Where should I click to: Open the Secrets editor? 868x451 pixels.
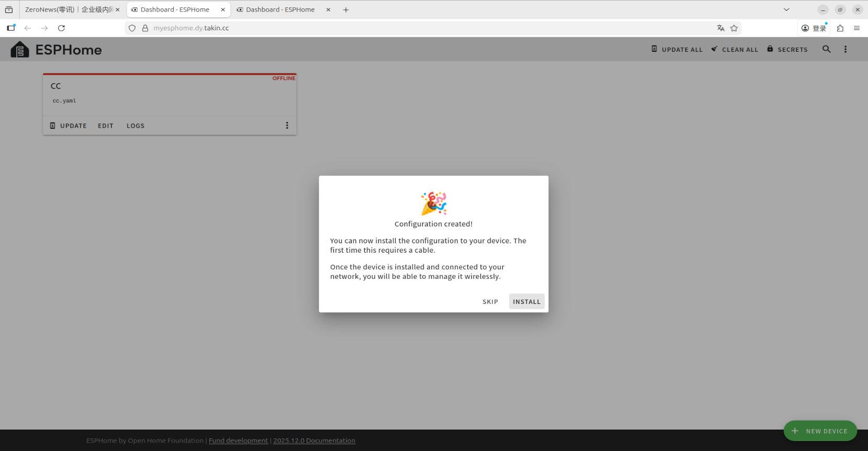(787, 49)
